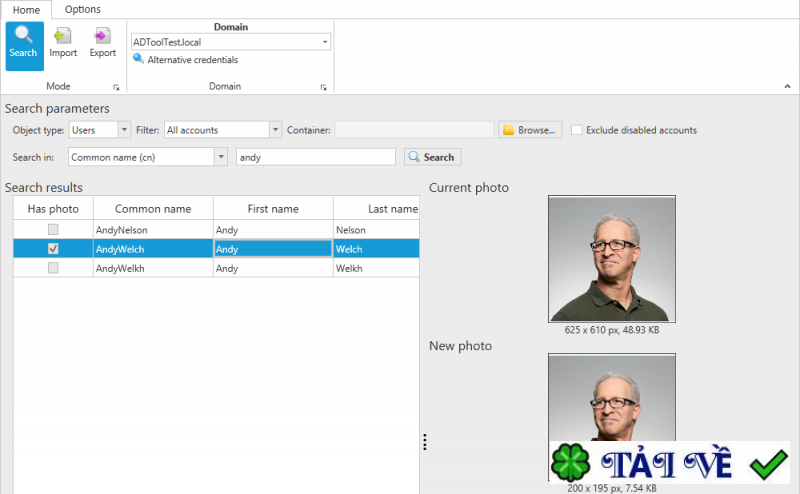
Task: Toggle Has photo checkbox for AndyWelkh
Action: (x=53, y=268)
